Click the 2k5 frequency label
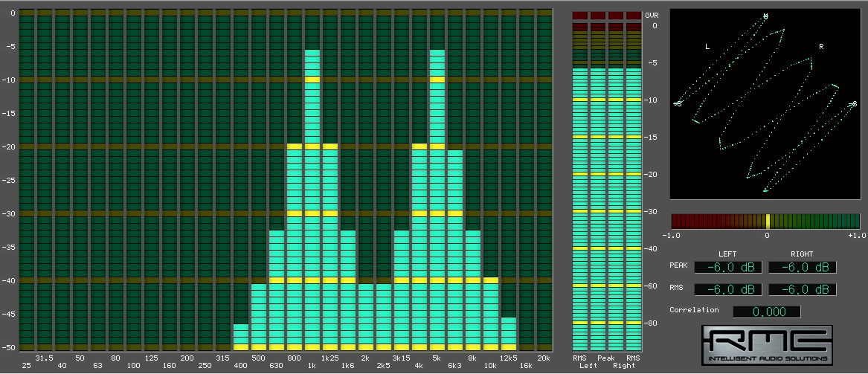The width and height of the screenshot is (868, 374). [x=384, y=366]
